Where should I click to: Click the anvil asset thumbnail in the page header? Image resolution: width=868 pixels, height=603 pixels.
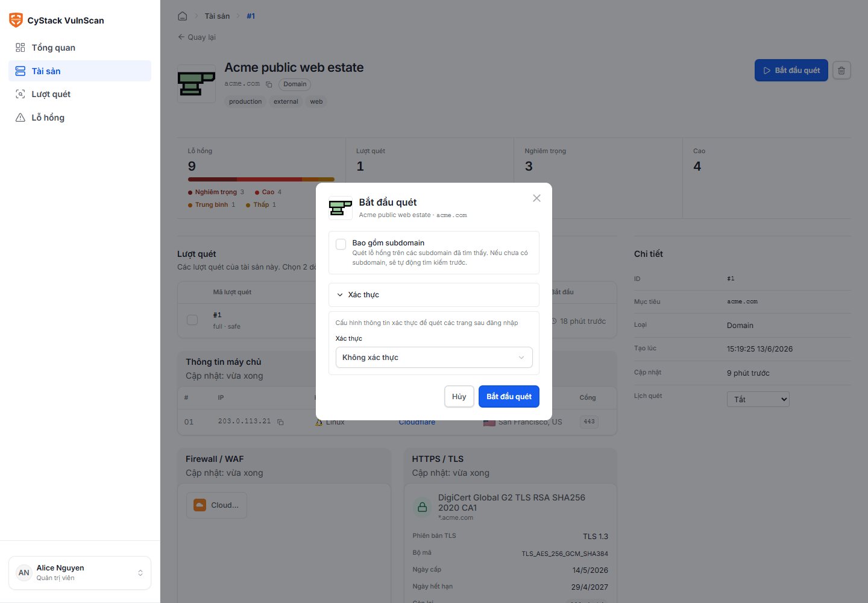coord(196,84)
